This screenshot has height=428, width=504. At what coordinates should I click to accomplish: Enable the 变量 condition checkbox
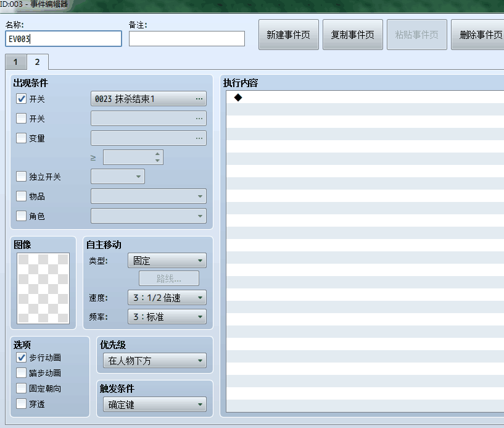point(21,138)
